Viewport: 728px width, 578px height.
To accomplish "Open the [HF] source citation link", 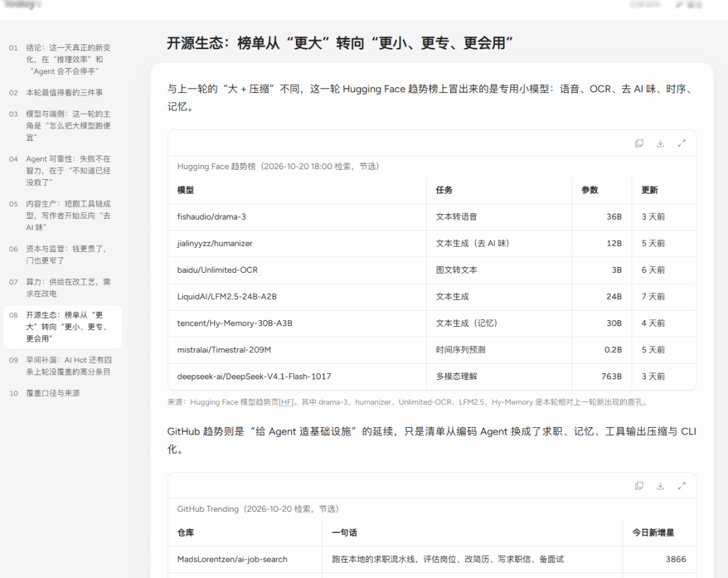I will click(x=286, y=402).
